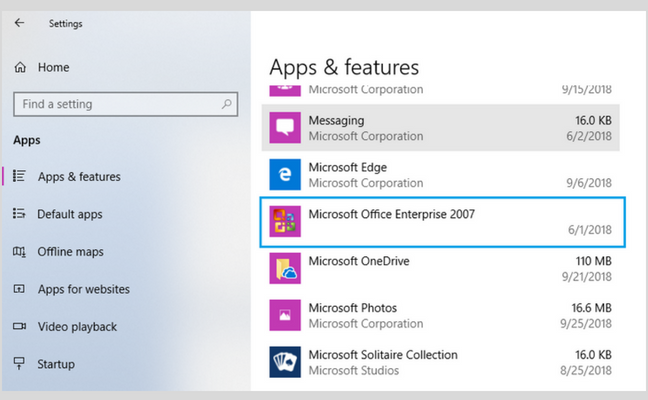Click the Messaging app icon
This screenshot has height=400, width=648.
[285, 127]
